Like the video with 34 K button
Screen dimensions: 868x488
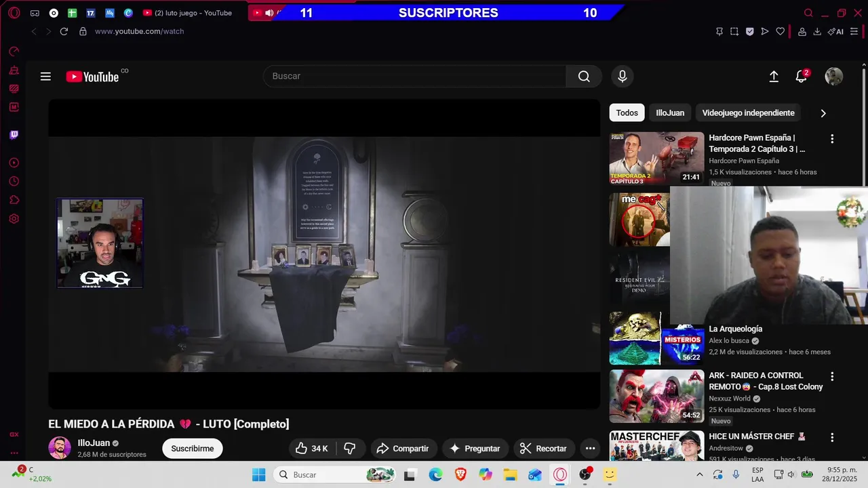[x=311, y=448]
